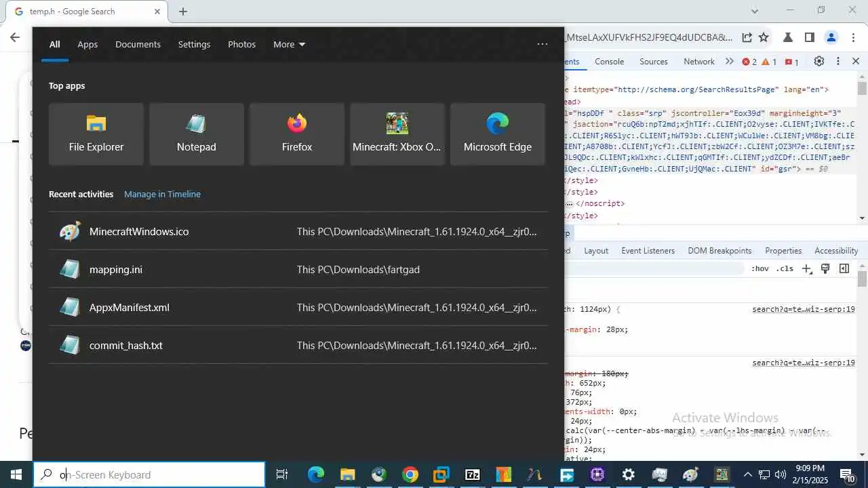This screenshot has height=488, width=868.
Task: Open Chrome profile avatar
Action: pyautogui.click(x=831, y=37)
